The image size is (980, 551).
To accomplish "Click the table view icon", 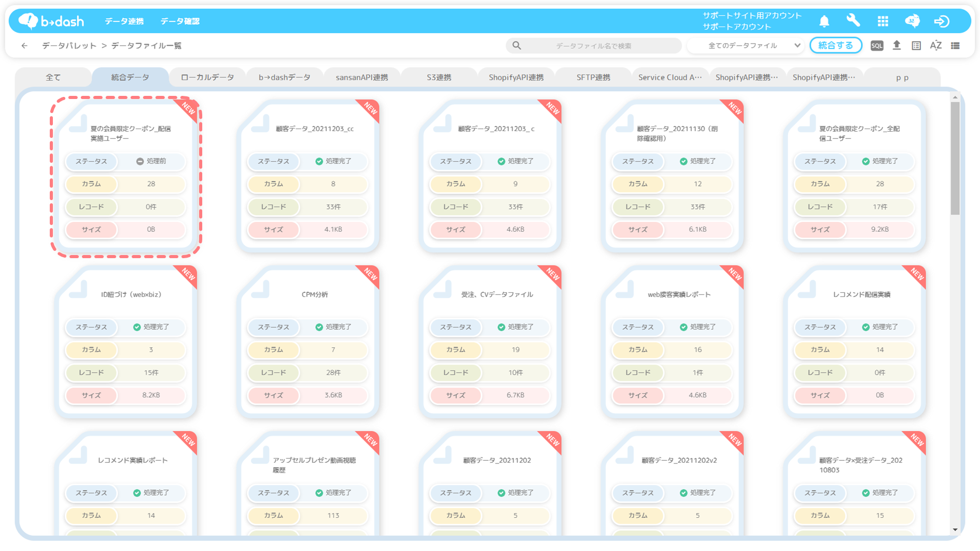I will (916, 46).
